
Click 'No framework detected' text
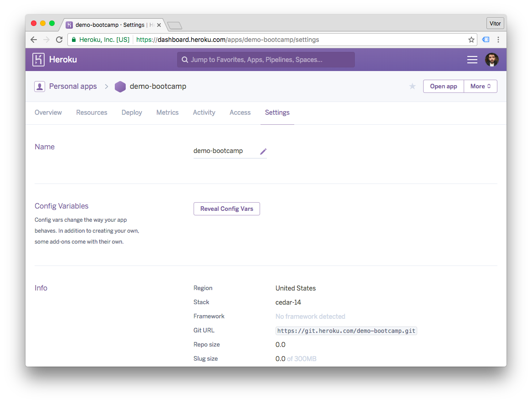(310, 316)
